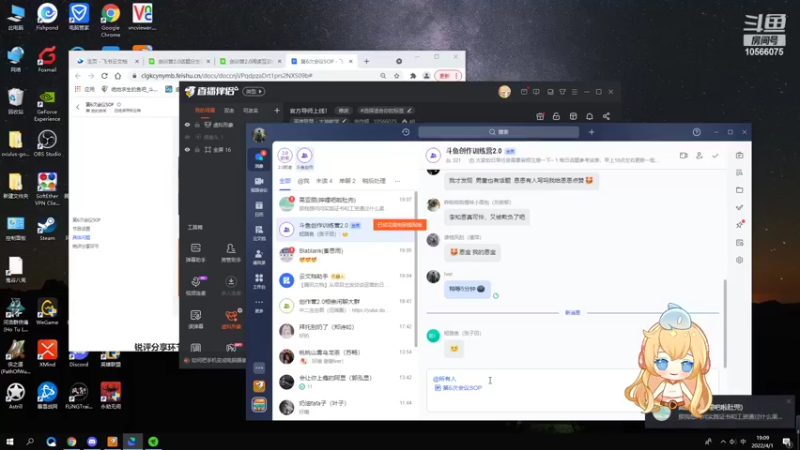Open the Calendar icon in Feishu sidebar
This screenshot has height=450, width=800.
(259, 208)
